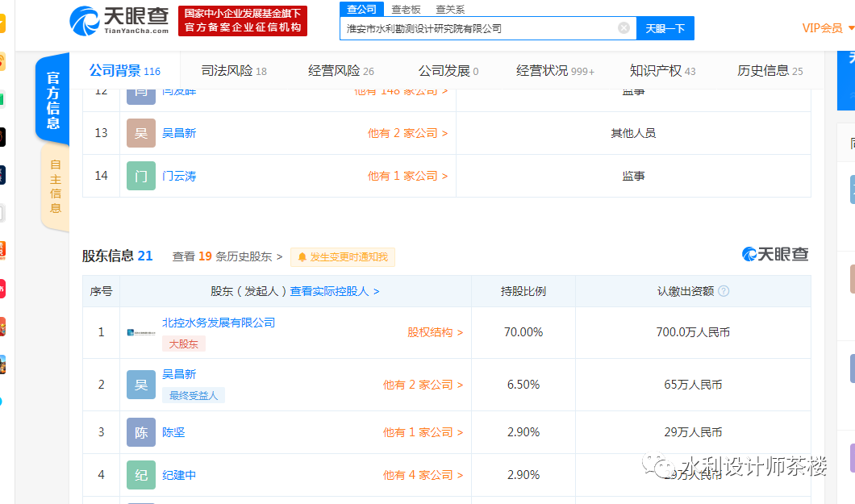The image size is (855, 504).
Task: Click the 发生变更时通知我 button
Action: point(343,257)
